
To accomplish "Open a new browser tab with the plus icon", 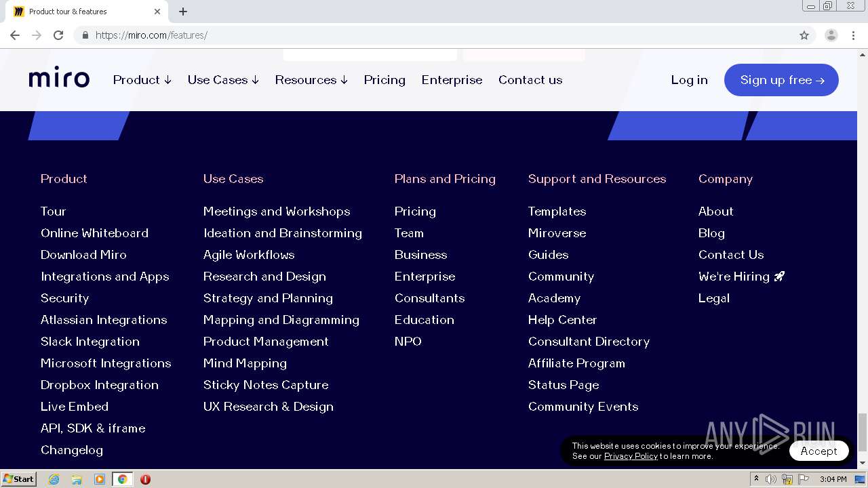I will pos(183,12).
